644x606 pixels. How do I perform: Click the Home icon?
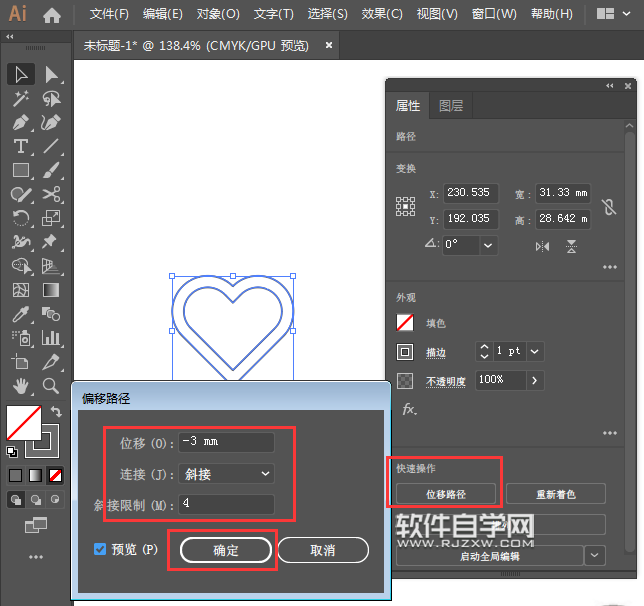click(x=52, y=16)
